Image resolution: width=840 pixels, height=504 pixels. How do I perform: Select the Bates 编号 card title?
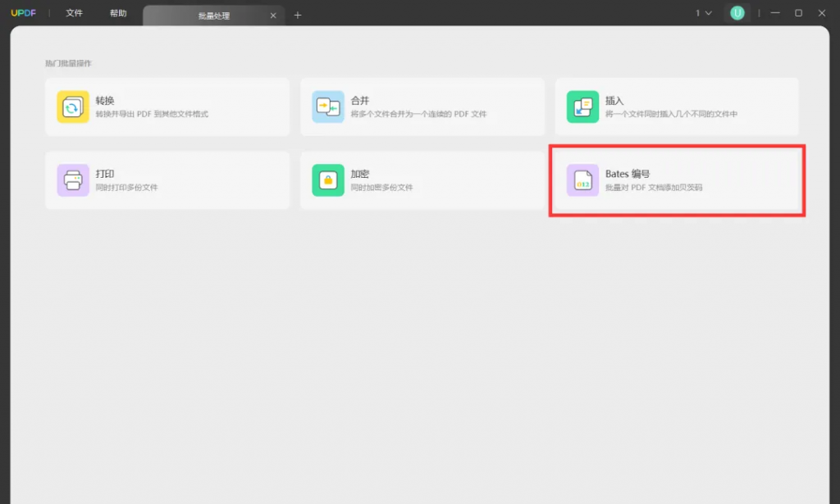(628, 174)
